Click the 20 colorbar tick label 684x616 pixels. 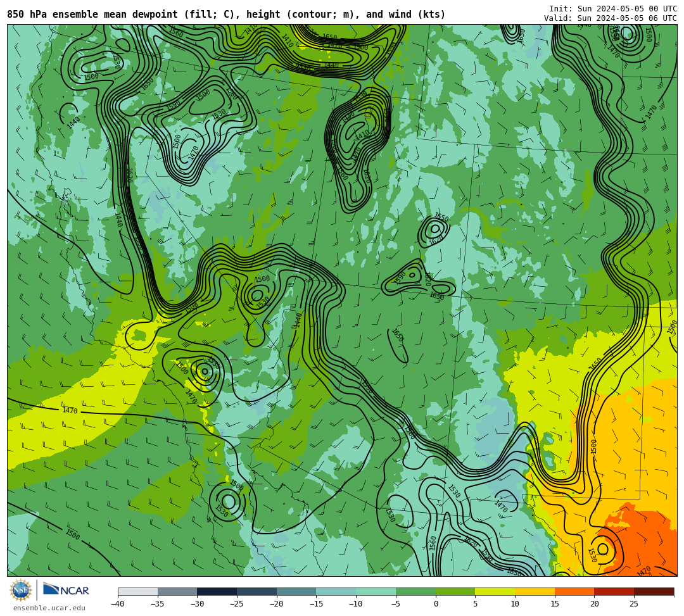pyautogui.click(x=594, y=604)
